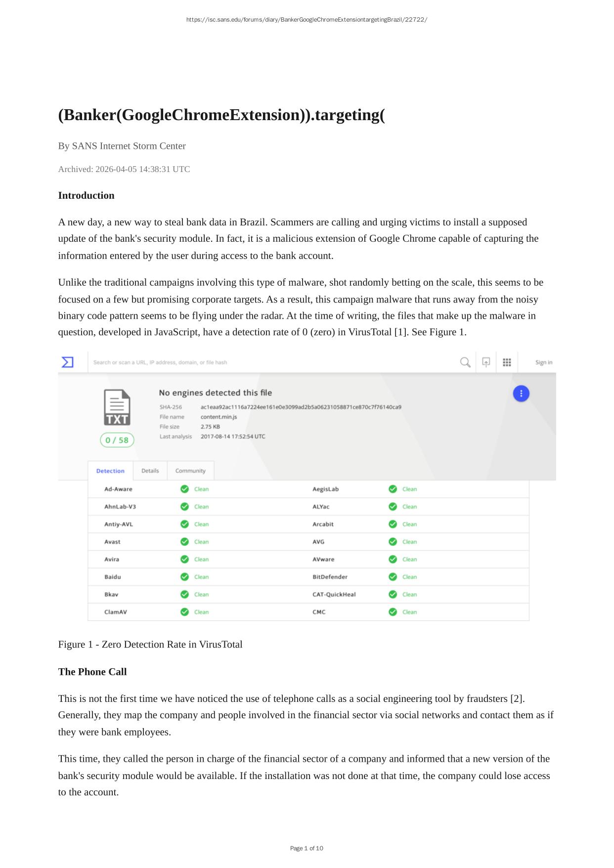Image resolution: width=614 pixels, height=868 pixels.
Task: Click the green check next to AegisLab
Action: pos(393,489)
